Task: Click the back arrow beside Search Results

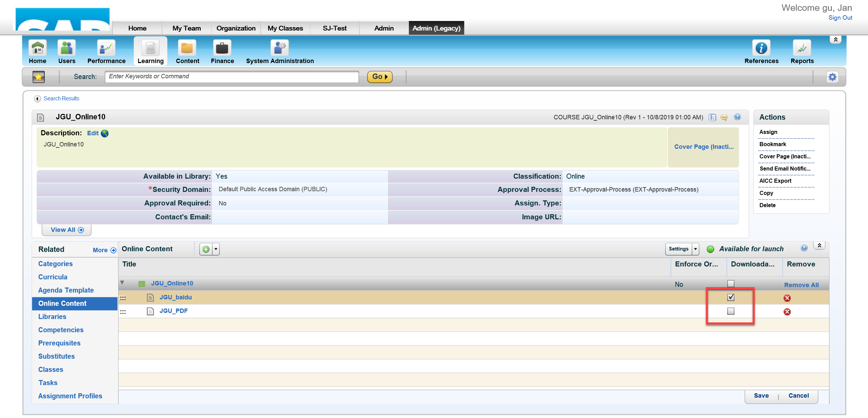Action: coord(37,99)
